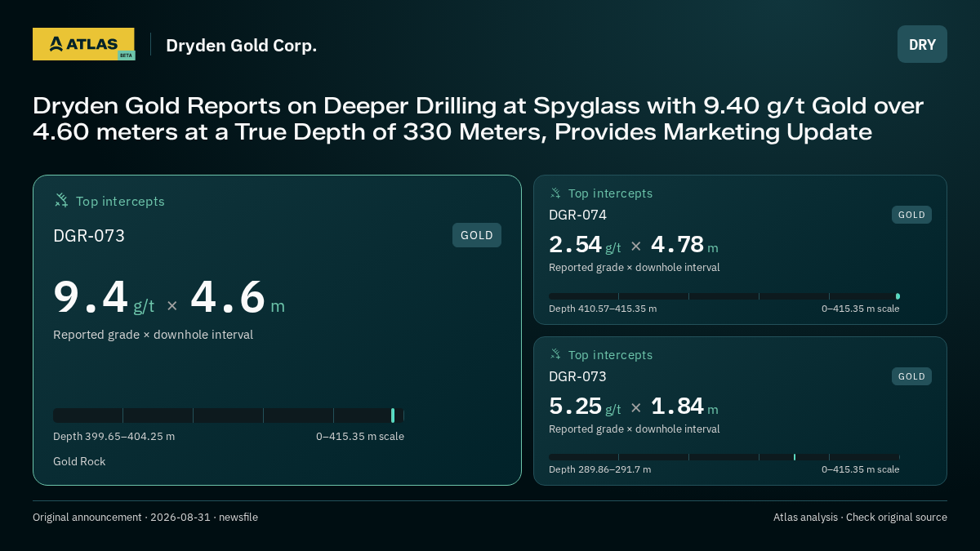980x551 pixels.
Task: Click the BETA tag on the Atlas logo
Action: pyautogui.click(x=126, y=56)
